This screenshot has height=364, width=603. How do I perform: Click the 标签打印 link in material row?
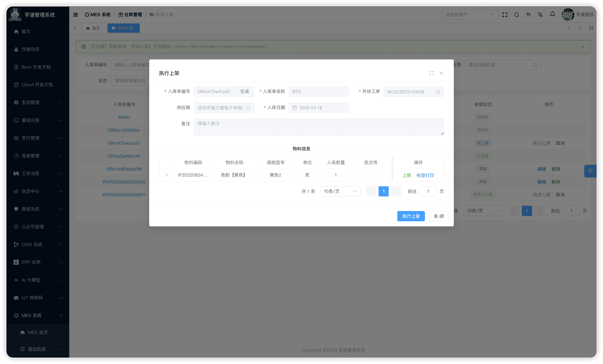pos(425,175)
